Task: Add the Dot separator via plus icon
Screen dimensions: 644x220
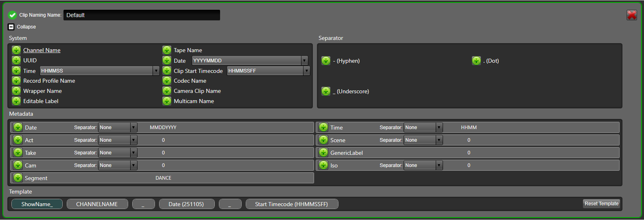Action: (476, 61)
